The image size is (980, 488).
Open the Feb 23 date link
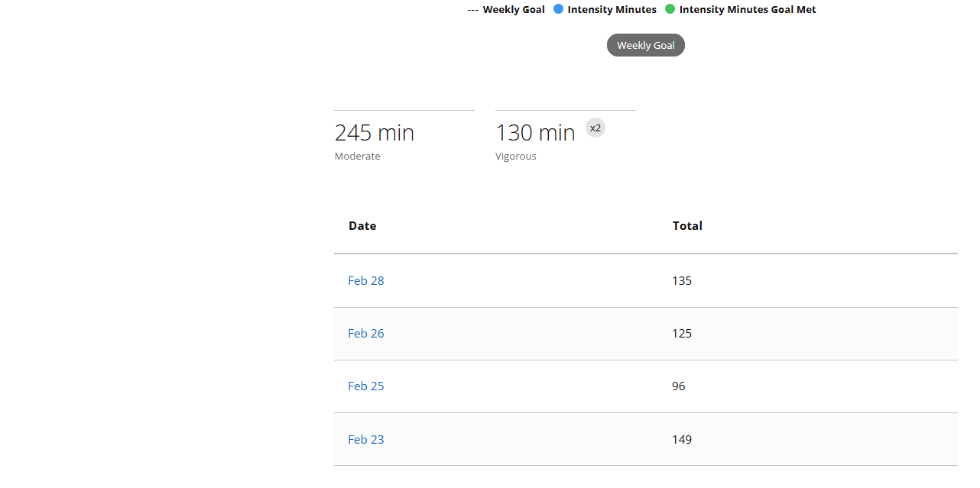[x=366, y=440]
